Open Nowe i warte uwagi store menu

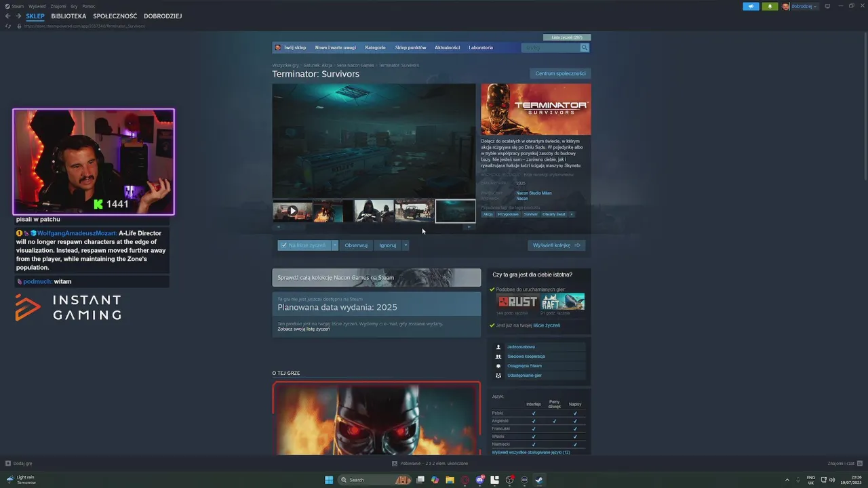(335, 47)
